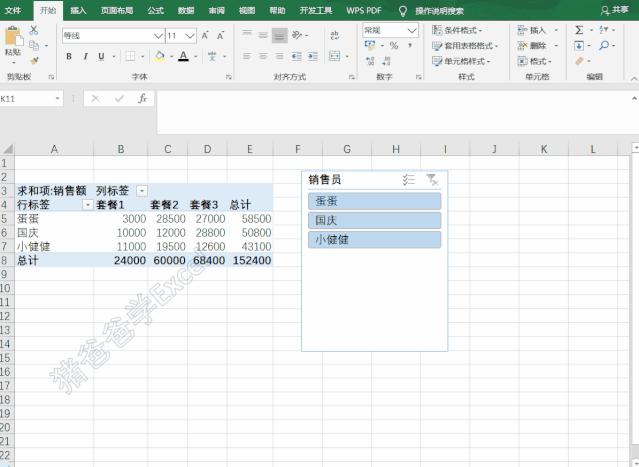Switch to the Page Layout tab
The image size is (639, 467).
pyautogui.click(x=117, y=10)
